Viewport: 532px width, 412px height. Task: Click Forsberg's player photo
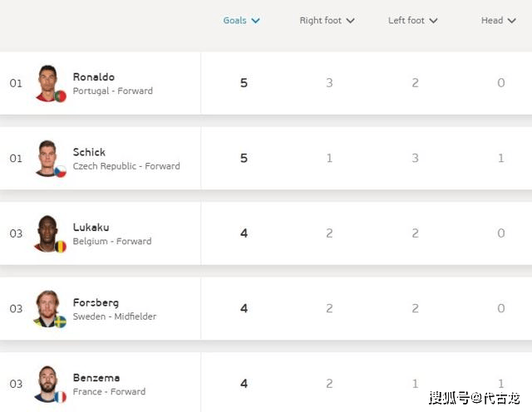coord(48,308)
